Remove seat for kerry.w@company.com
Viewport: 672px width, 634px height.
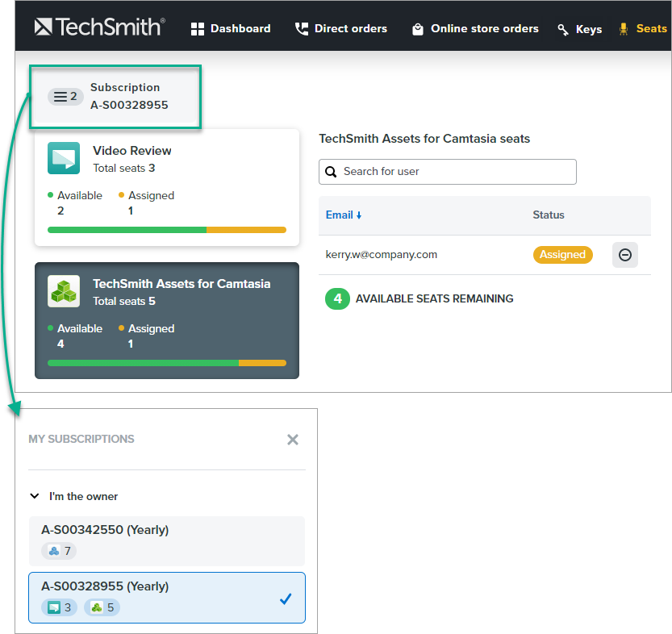[624, 255]
